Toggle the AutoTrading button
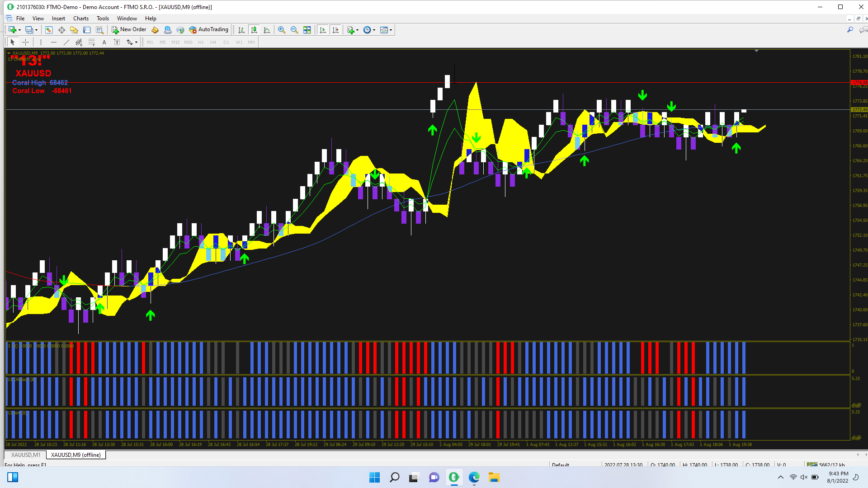 (208, 30)
